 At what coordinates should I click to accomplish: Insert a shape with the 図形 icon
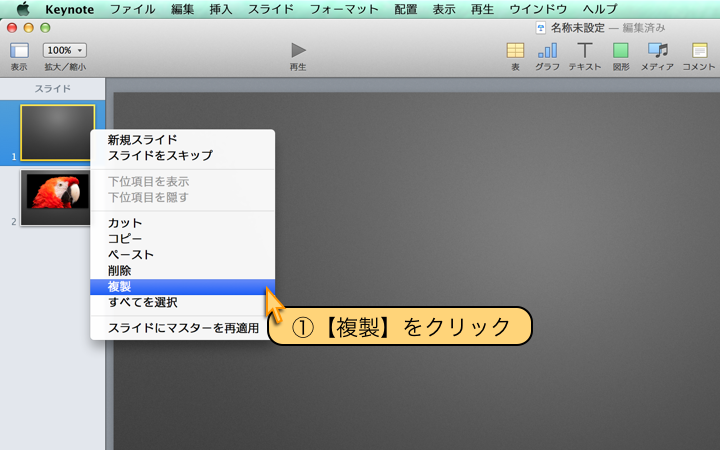[621, 50]
